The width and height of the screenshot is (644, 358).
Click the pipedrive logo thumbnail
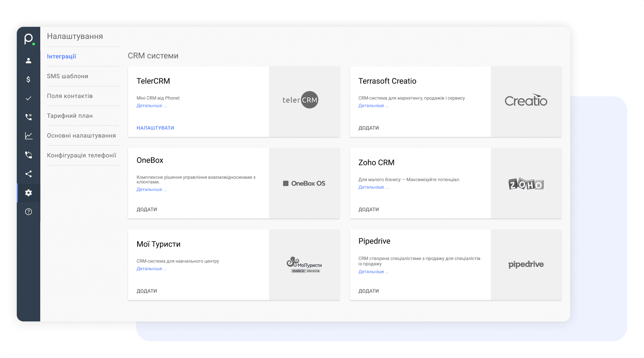(x=526, y=265)
